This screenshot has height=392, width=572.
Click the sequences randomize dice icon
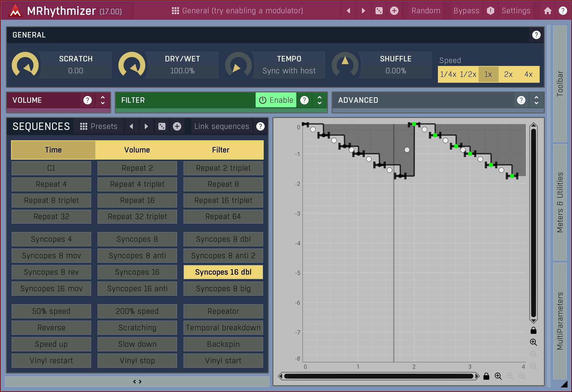coord(162,126)
